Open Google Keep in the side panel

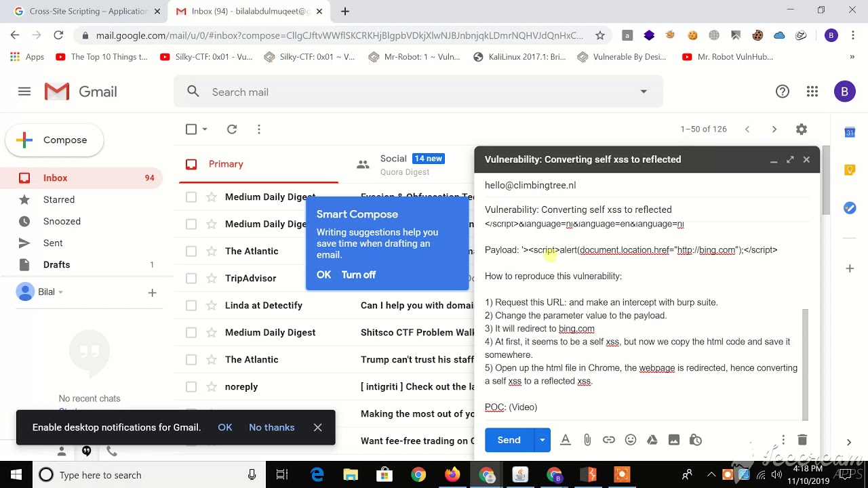click(850, 170)
